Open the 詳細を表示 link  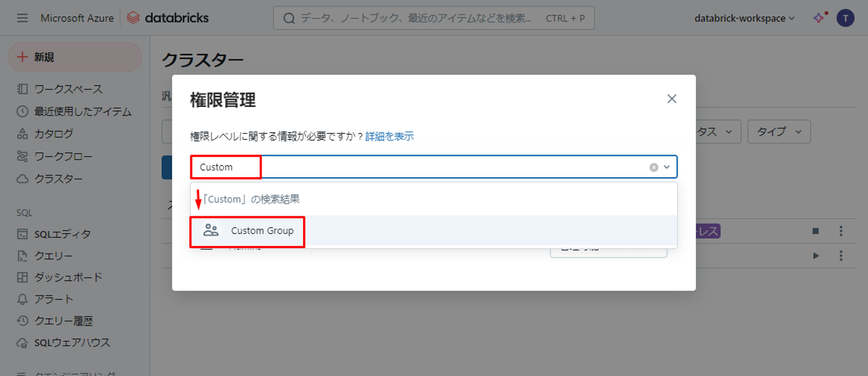tap(389, 136)
